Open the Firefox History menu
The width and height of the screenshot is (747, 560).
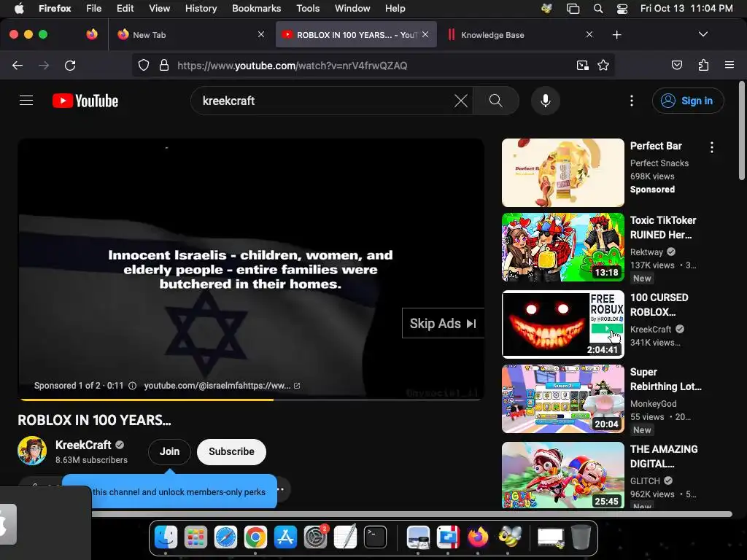coord(201,9)
